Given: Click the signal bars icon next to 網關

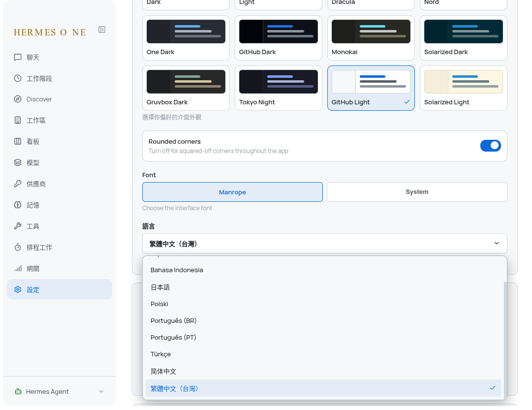Looking at the screenshot, I should click(18, 268).
